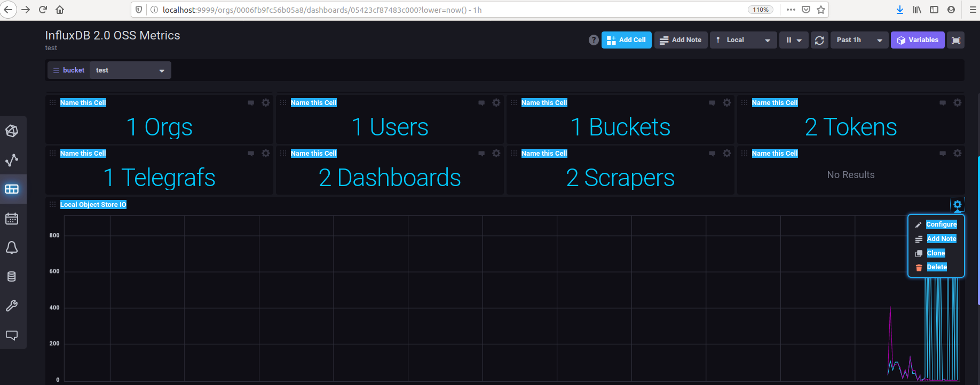
Task: Click the InfluxDB logo icon in the sidebar
Action: tap(12, 131)
